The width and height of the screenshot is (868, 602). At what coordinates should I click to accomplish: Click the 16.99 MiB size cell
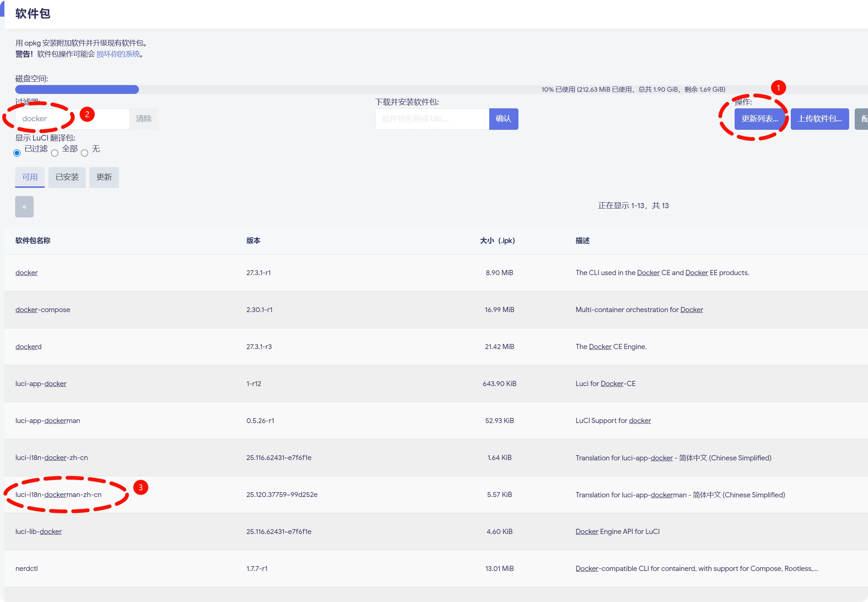[x=499, y=310]
